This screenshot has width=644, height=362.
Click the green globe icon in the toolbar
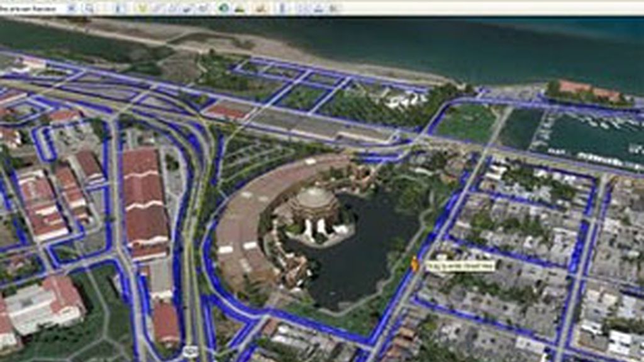click(x=223, y=8)
